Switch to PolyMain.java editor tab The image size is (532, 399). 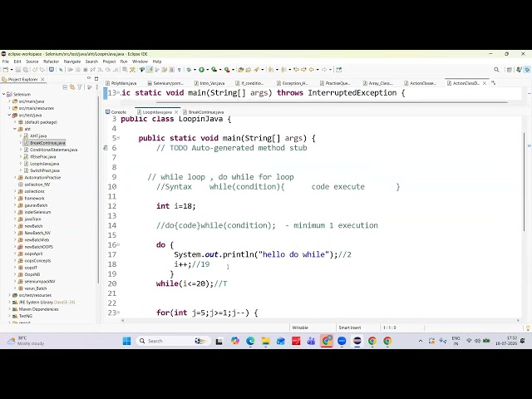pos(121,83)
